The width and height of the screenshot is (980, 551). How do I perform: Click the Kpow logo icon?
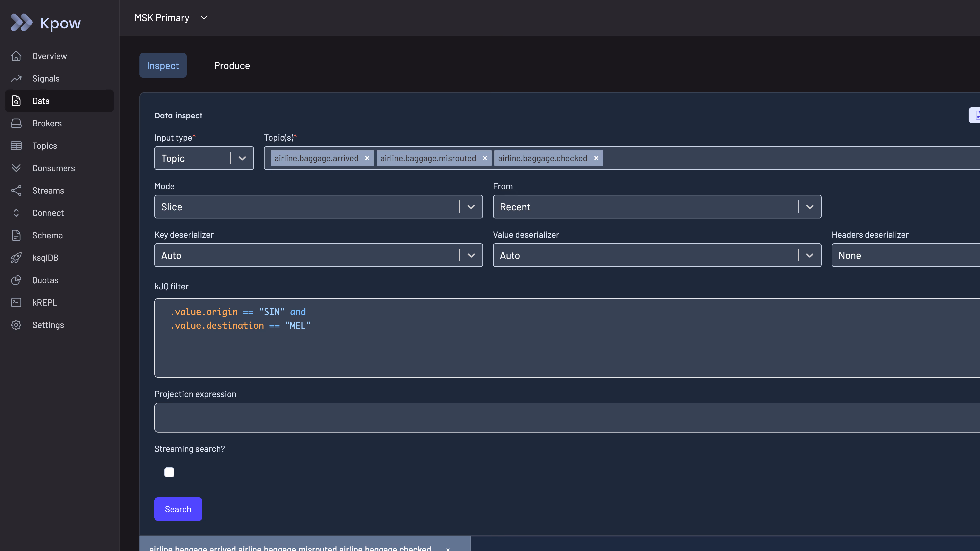pos(22,23)
